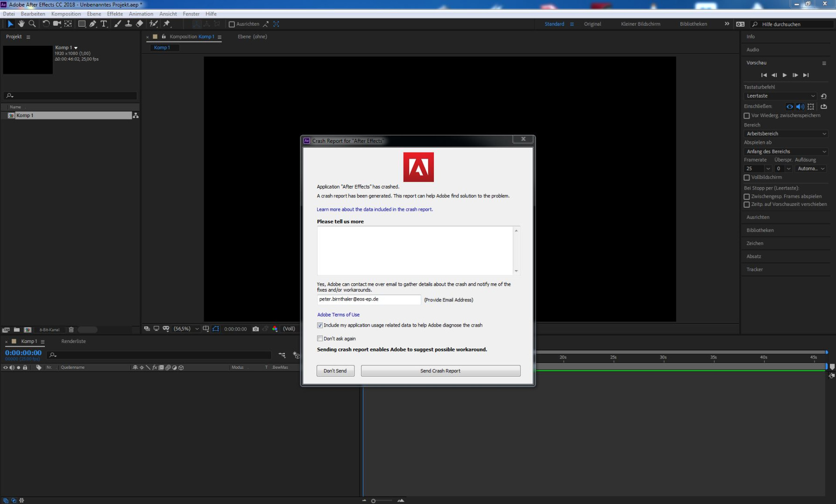This screenshot has width=836, height=504.
Task: Click the 20s mark on time ruler
Action: pyautogui.click(x=563, y=357)
